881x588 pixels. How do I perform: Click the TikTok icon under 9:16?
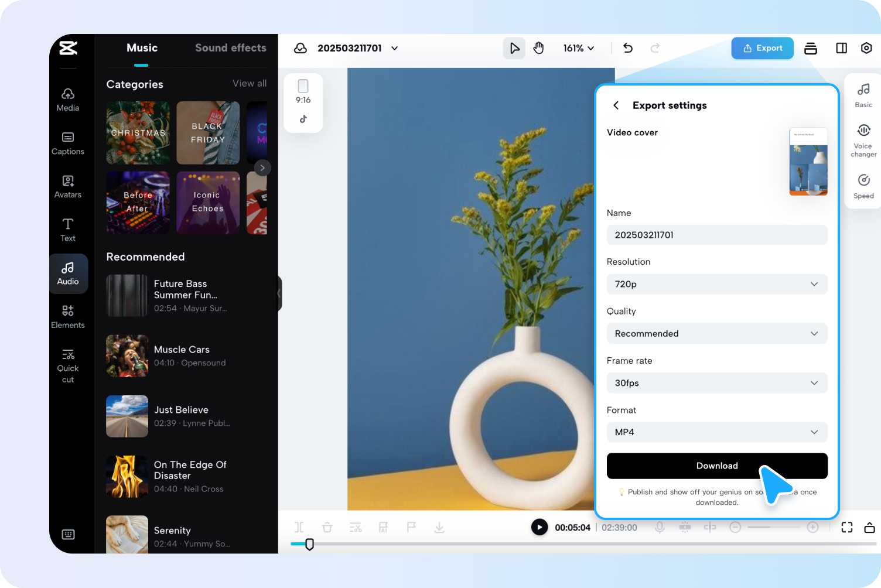point(303,119)
